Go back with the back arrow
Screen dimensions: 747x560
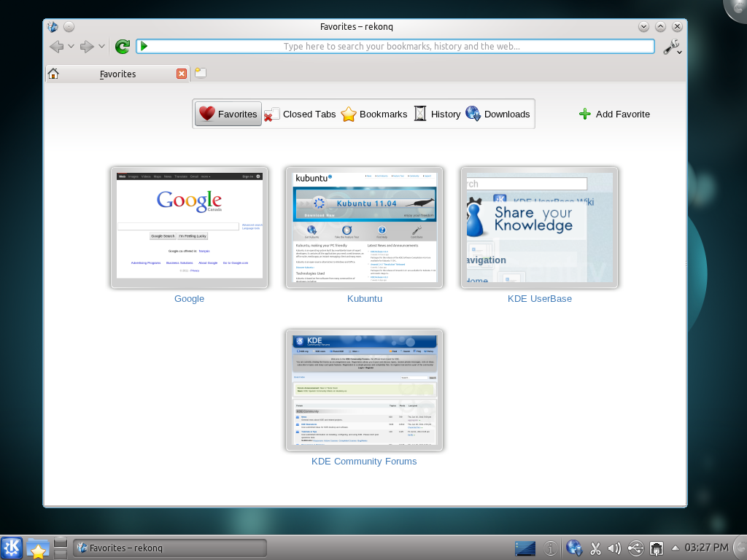(x=56, y=46)
